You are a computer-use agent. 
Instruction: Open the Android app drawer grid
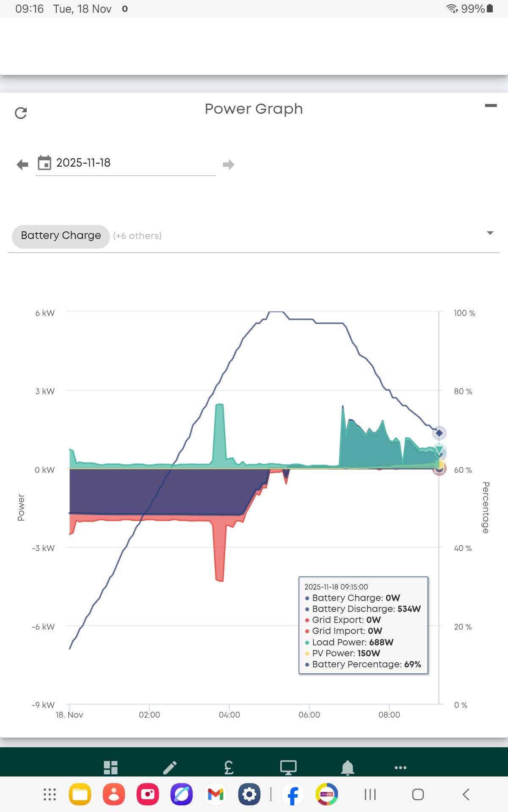tap(50, 794)
